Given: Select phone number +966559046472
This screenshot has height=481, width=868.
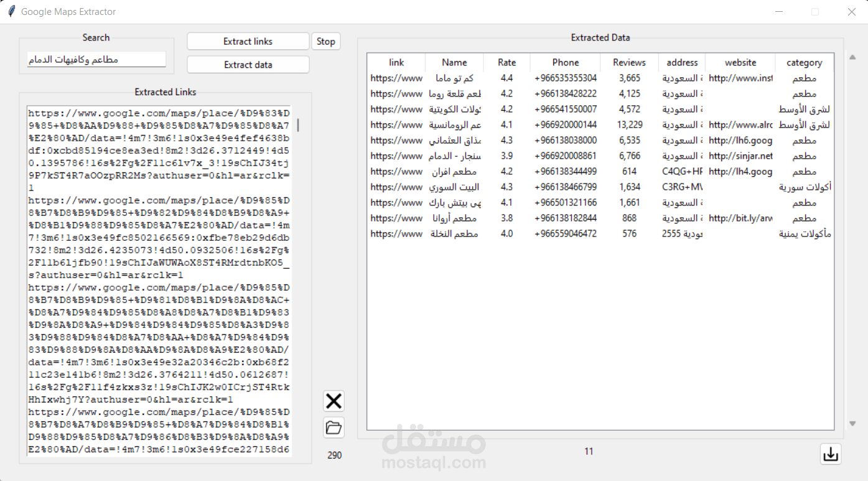Looking at the screenshot, I should pos(566,234).
